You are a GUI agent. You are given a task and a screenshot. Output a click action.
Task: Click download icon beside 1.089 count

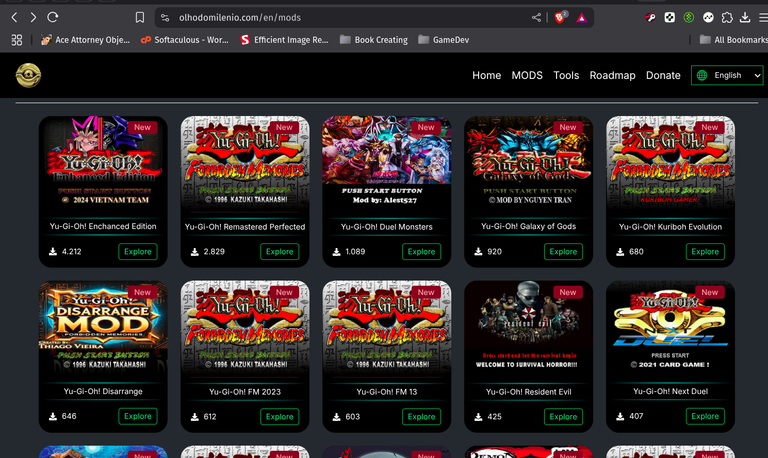[336, 252]
